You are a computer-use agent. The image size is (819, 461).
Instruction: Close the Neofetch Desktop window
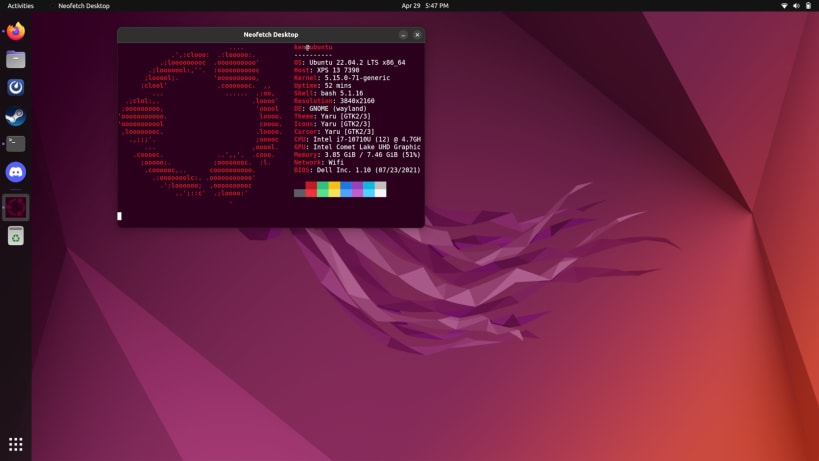click(417, 35)
